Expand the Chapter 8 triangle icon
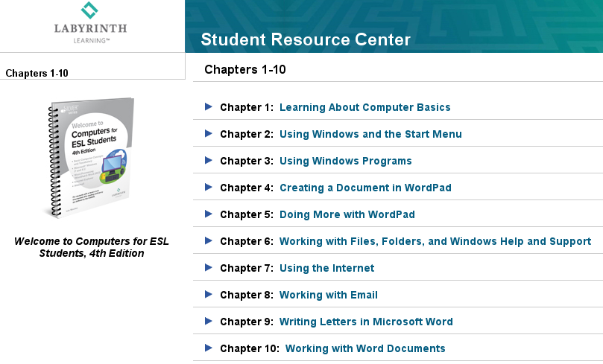Screen dimensions: 603x364 (209, 294)
